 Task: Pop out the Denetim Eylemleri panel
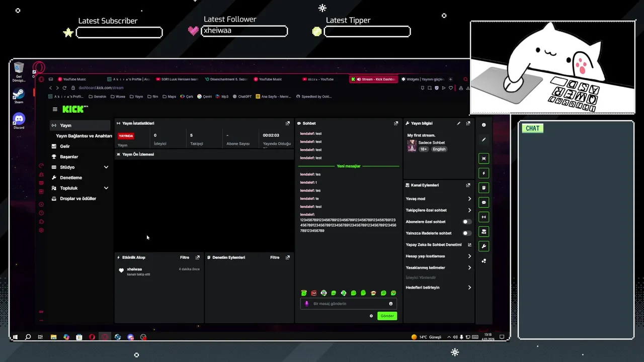click(x=288, y=257)
